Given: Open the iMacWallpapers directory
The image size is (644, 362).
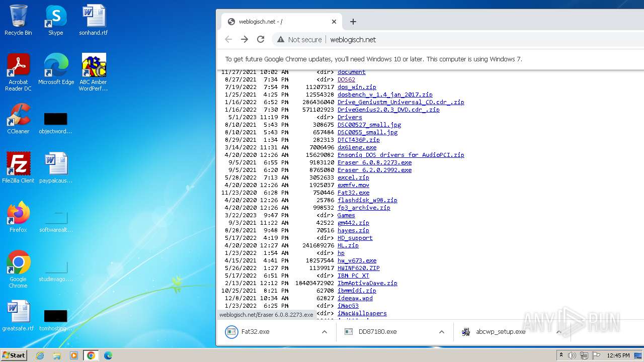Looking at the screenshot, I should point(362,313).
